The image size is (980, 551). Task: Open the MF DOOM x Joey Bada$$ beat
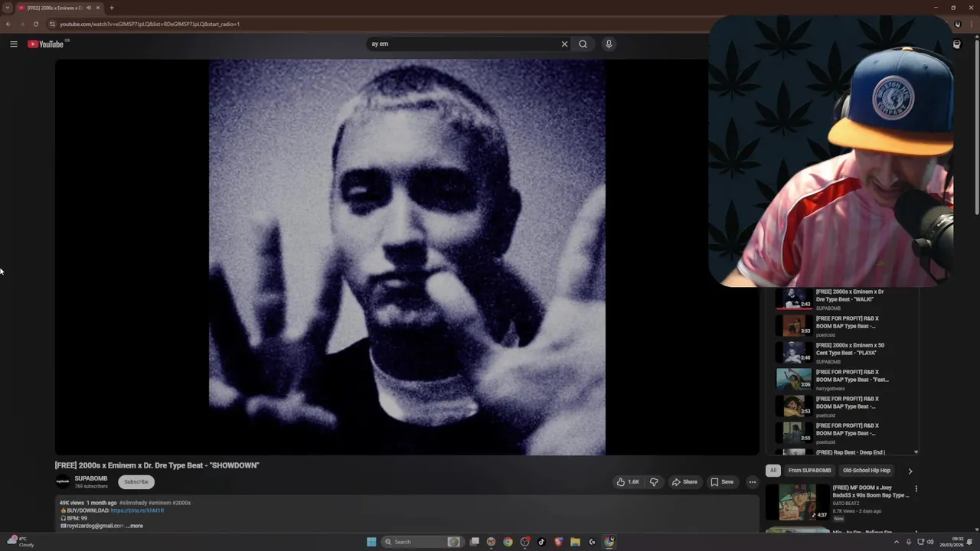[x=838, y=501]
